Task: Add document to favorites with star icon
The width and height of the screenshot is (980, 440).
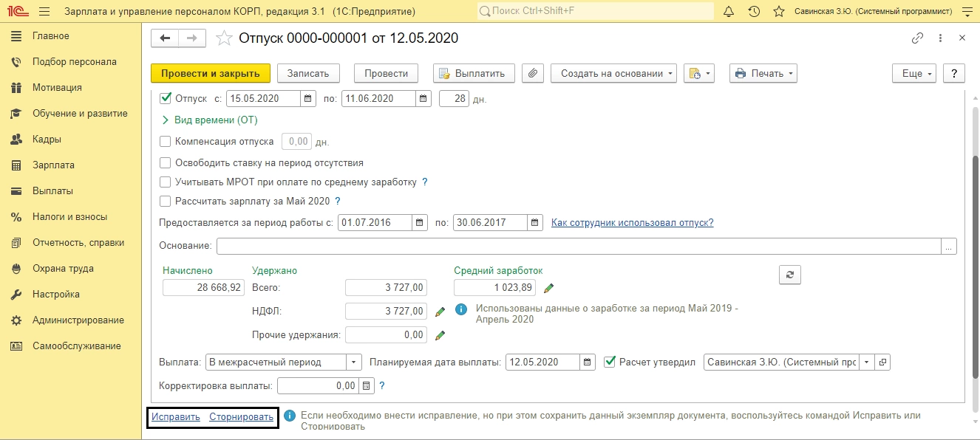Action: pos(224,38)
